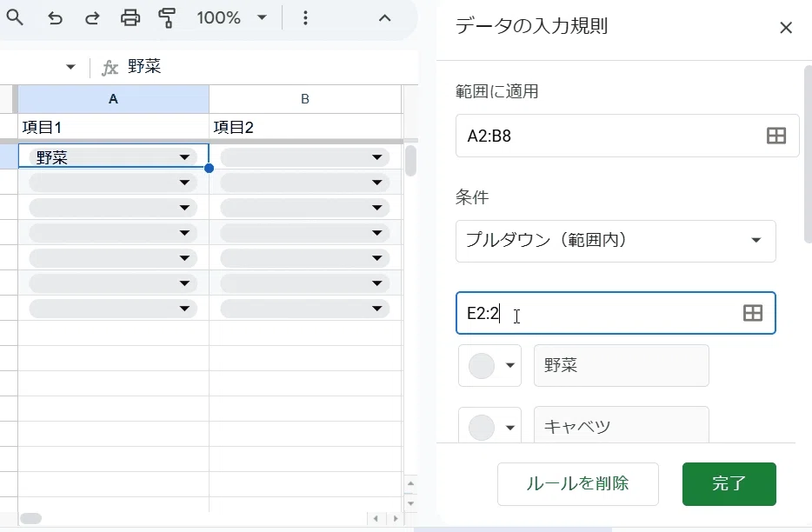Click the E2:2 source range field
This screenshot has width=812, height=532.
[616, 313]
